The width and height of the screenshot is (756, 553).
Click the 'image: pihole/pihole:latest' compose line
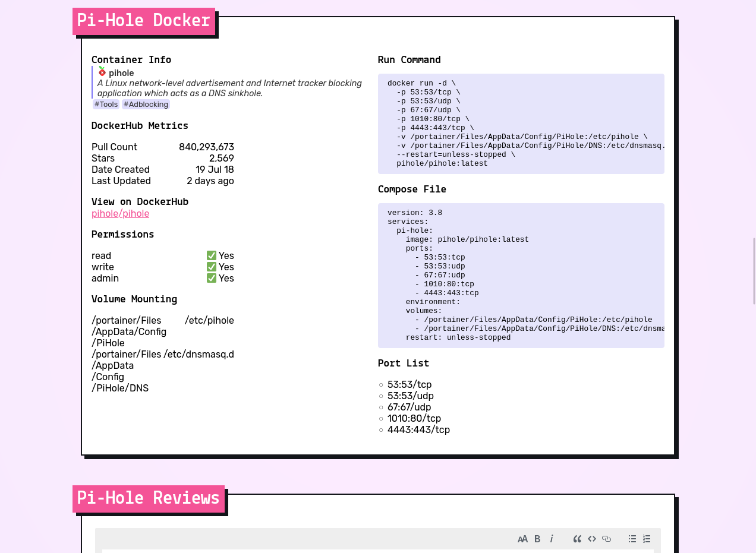467,240
